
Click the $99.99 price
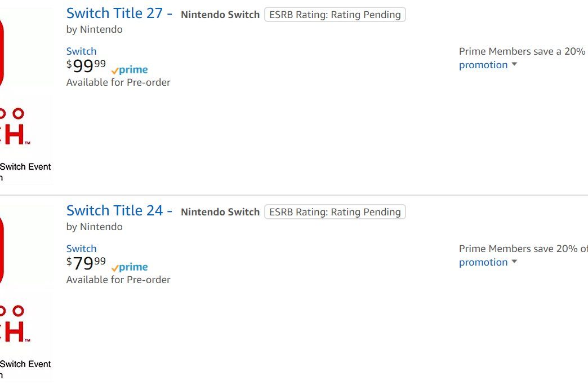point(86,66)
